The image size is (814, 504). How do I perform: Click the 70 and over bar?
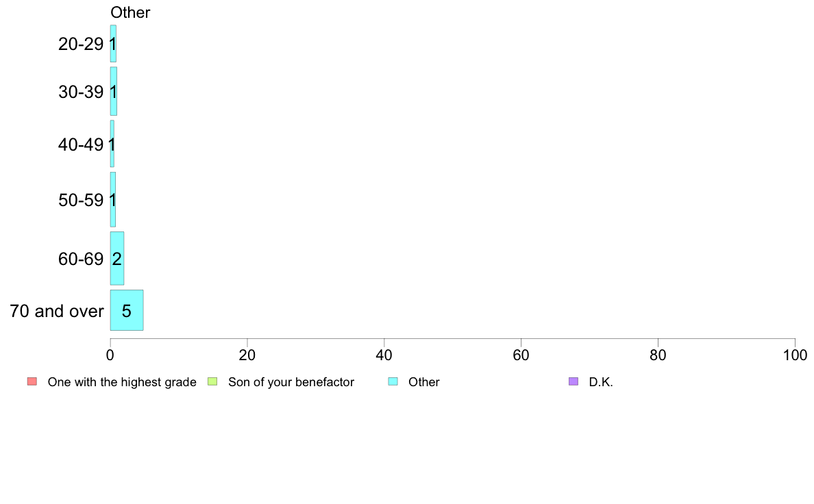pyautogui.click(x=127, y=310)
